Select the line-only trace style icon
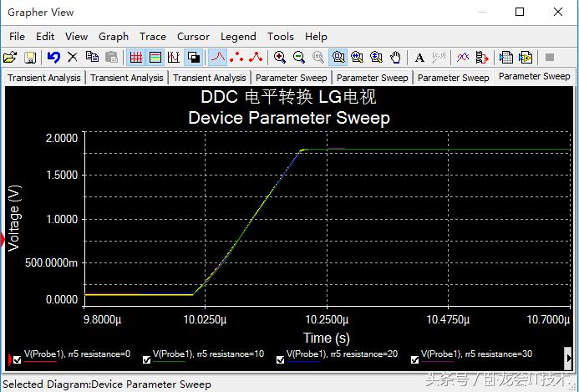The width and height of the screenshot is (579, 392). tap(218, 58)
